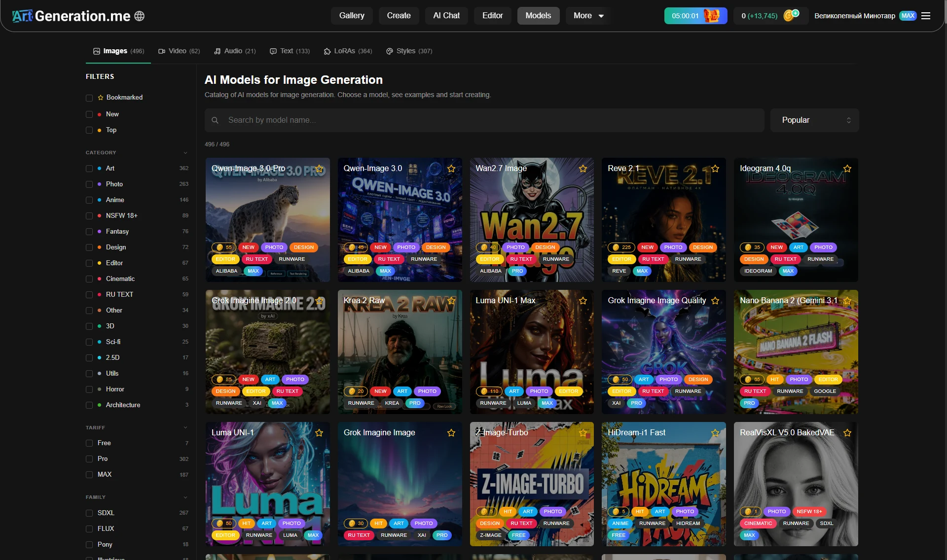Switch to the Text tab
Image resolution: width=947 pixels, height=560 pixels.
[290, 51]
